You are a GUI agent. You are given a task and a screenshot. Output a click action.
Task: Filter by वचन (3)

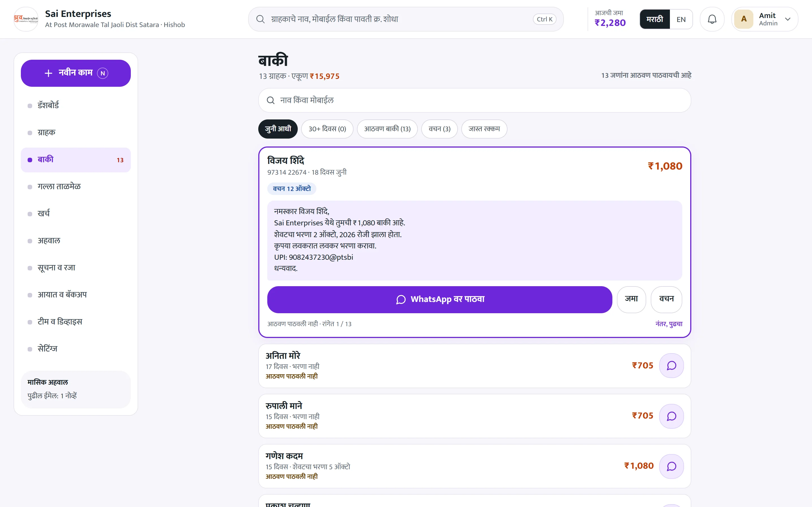point(439,129)
